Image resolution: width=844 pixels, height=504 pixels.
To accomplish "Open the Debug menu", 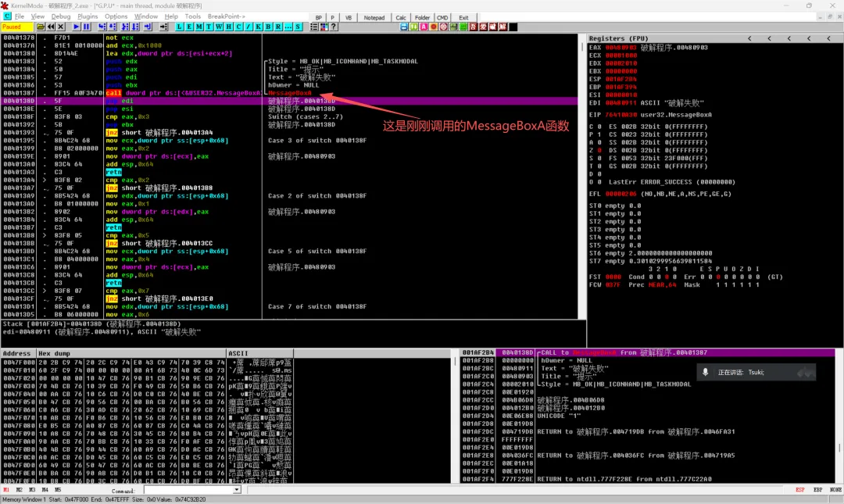I will (61, 16).
